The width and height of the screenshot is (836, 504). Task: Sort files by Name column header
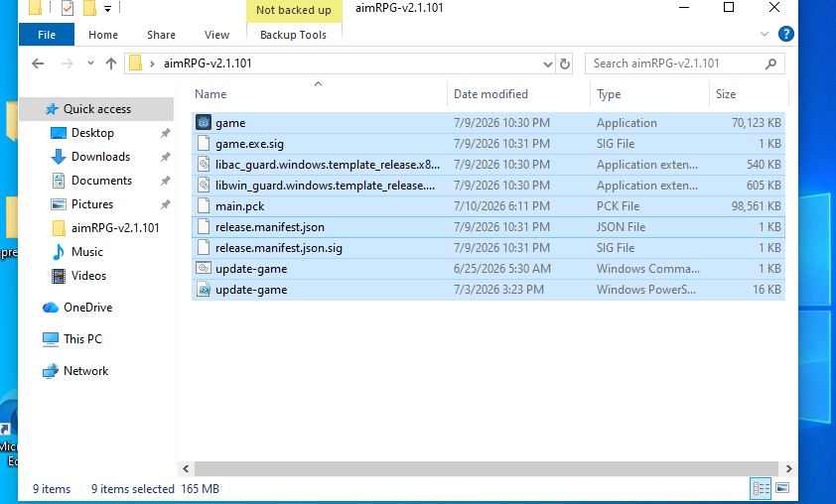210,94
